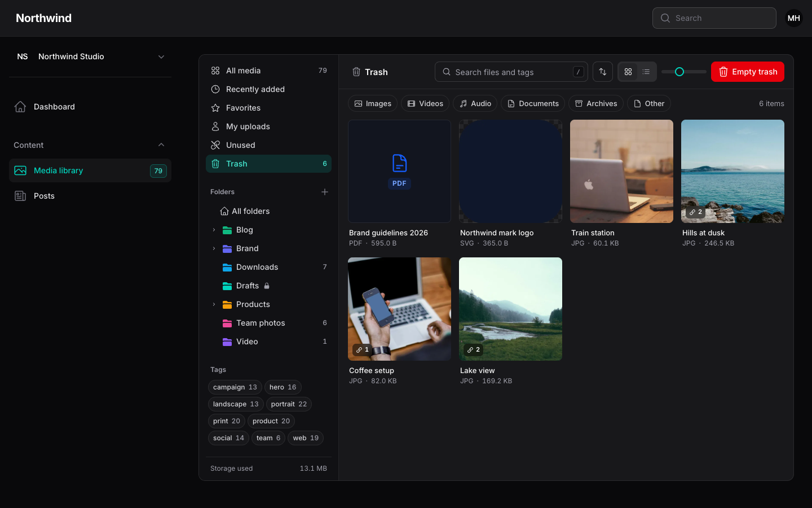Click the Storage used 13.1 MB value

pos(314,468)
